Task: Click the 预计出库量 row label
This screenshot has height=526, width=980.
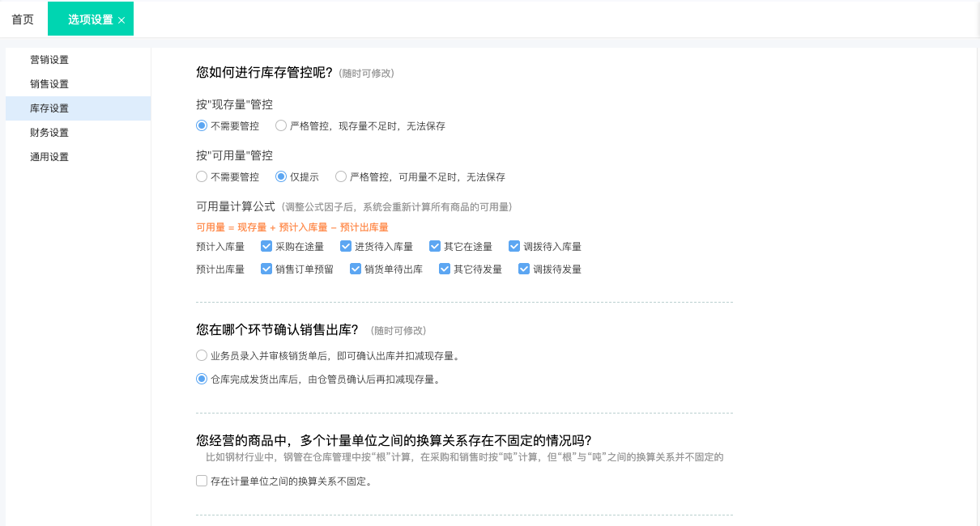Action: (220, 269)
